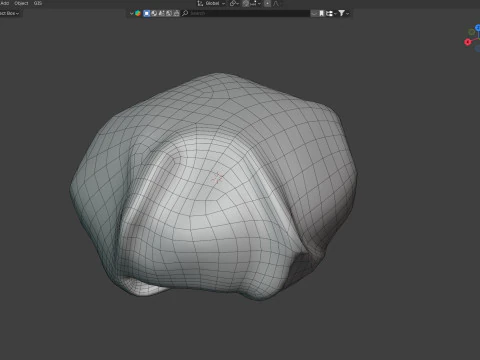Click the colorful logo icon in search bar

[x=138, y=13]
